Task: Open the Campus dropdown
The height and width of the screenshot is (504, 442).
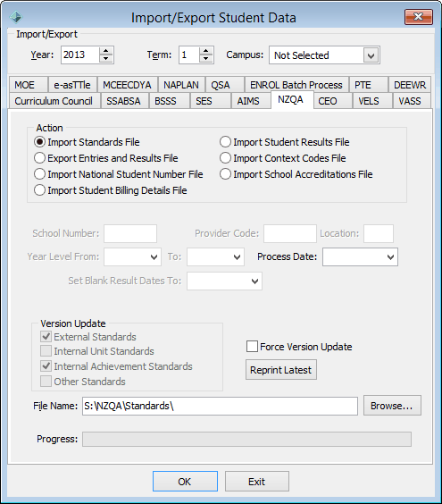Action: click(x=371, y=55)
